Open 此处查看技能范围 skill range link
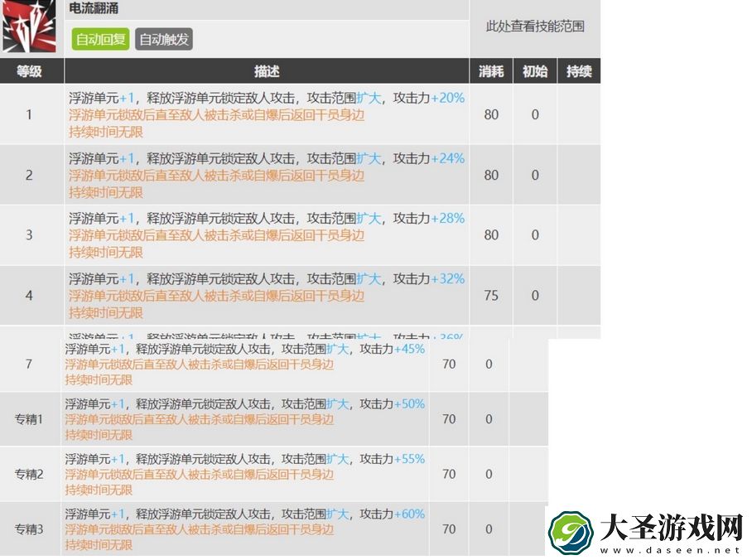The height and width of the screenshot is (560, 752). (535, 27)
